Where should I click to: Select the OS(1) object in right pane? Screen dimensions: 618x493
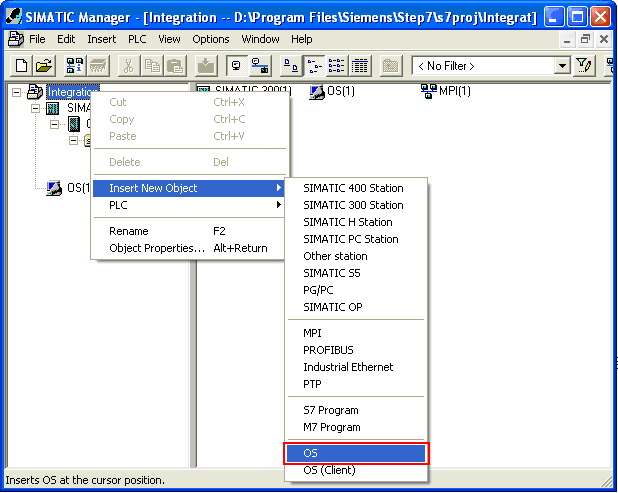331,91
